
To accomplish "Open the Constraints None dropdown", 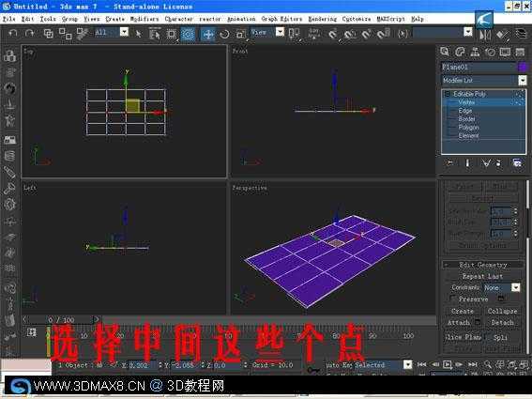I will pyautogui.click(x=501, y=287).
